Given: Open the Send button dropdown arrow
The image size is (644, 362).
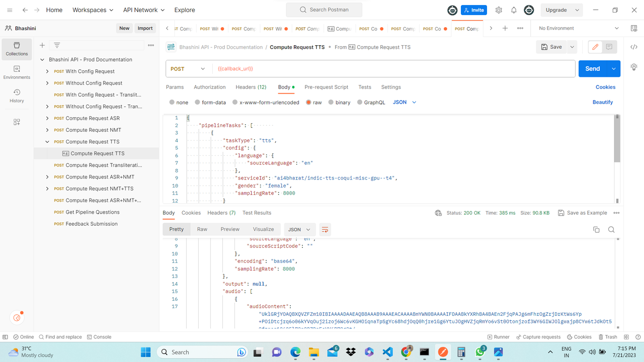Looking at the screenshot, I should click(614, 69).
